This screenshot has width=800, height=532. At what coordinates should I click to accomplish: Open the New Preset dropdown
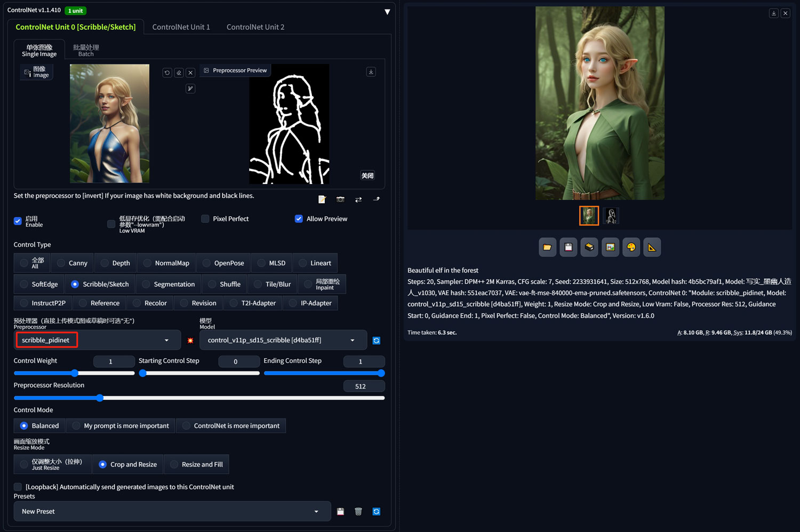pyautogui.click(x=172, y=512)
